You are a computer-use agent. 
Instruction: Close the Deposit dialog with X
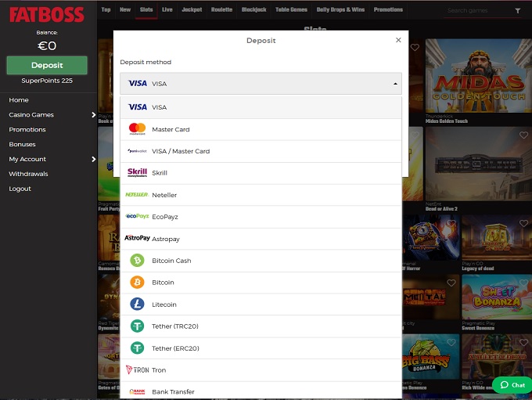pyautogui.click(x=398, y=40)
